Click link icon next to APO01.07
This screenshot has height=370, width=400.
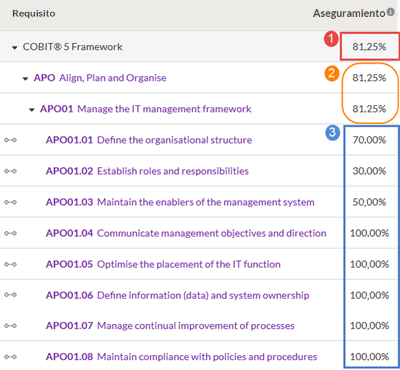pos(10,326)
